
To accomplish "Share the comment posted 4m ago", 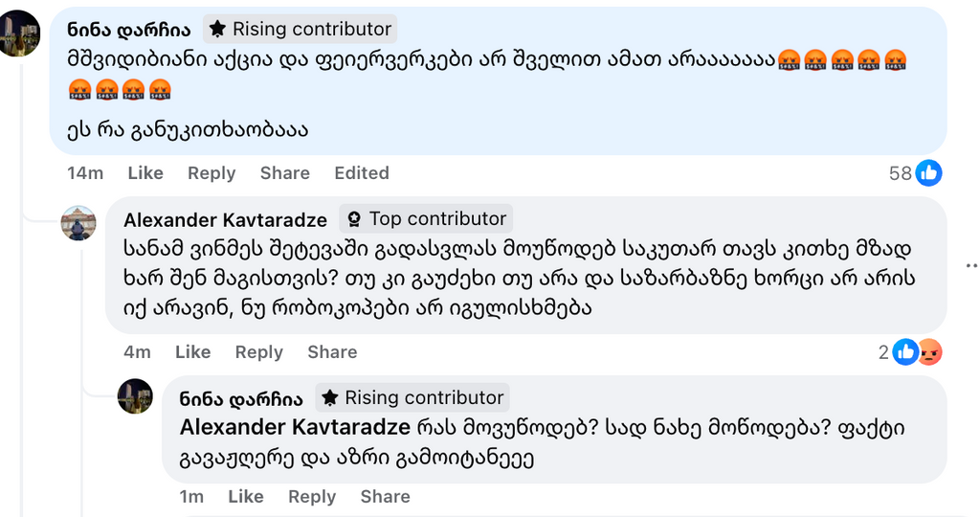I will click(x=332, y=352).
